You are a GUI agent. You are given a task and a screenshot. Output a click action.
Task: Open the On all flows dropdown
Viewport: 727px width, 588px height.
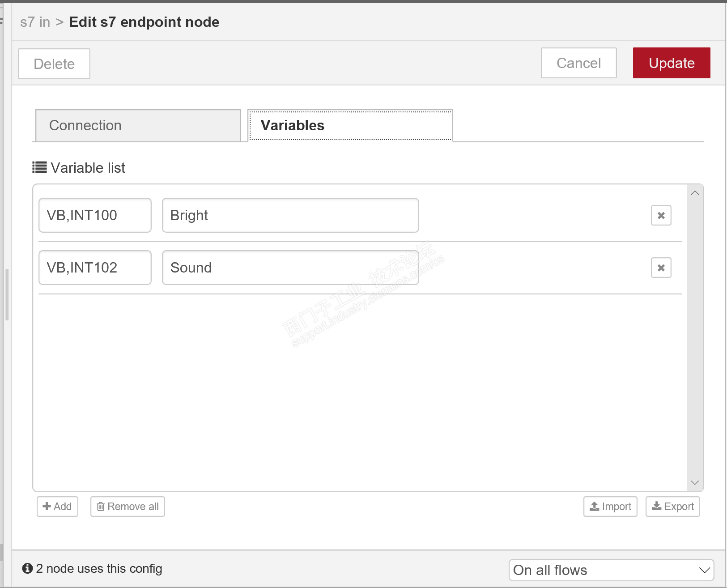tap(611, 570)
